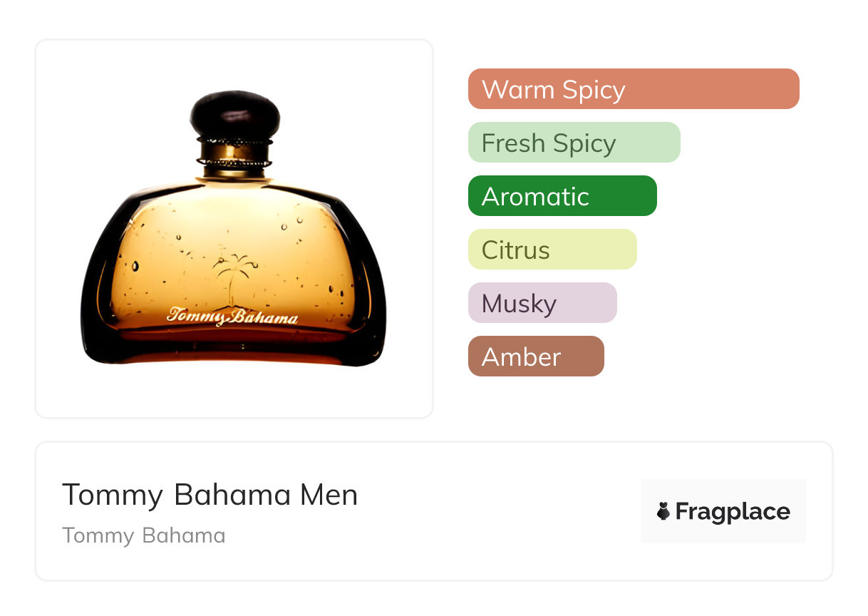
Task: Select the Warm Spicy accord bar
Action: tap(633, 89)
